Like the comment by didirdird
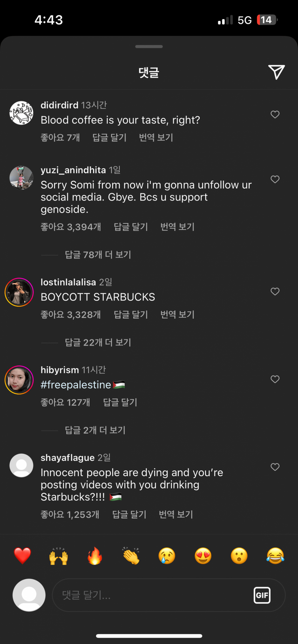The height and width of the screenshot is (644, 298). tap(275, 114)
